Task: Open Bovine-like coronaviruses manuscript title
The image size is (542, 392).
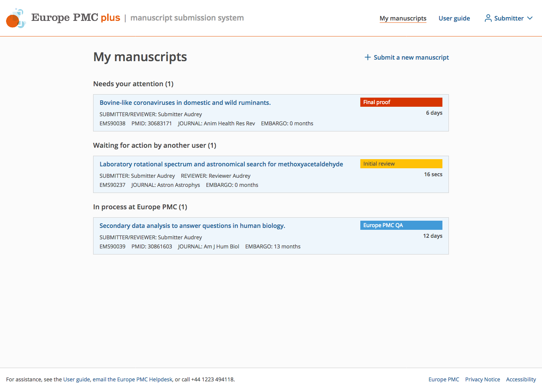Action: point(185,103)
